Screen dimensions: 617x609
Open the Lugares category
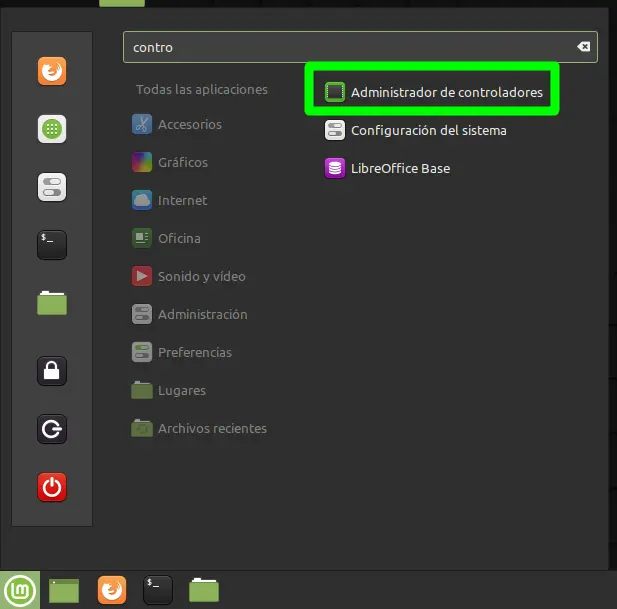point(168,391)
